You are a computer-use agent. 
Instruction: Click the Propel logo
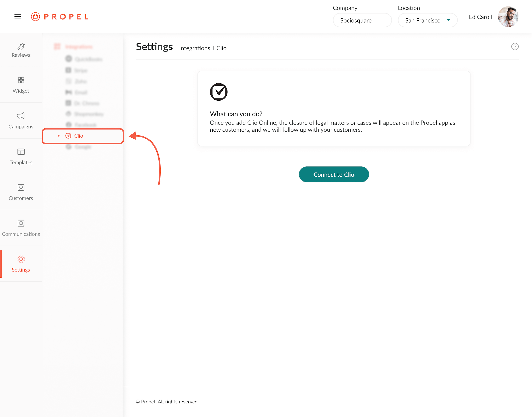[x=60, y=17]
